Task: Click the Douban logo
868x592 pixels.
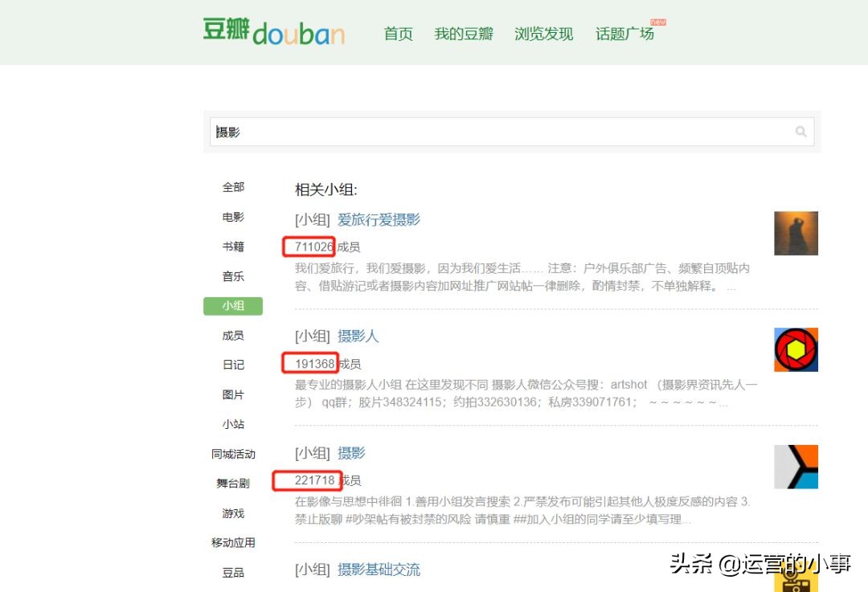Action: (x=273, y=32)
